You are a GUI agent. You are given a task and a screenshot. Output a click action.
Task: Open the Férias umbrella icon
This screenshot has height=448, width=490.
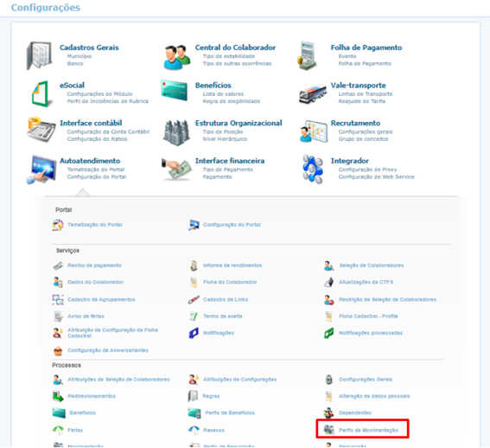[58, 430]
